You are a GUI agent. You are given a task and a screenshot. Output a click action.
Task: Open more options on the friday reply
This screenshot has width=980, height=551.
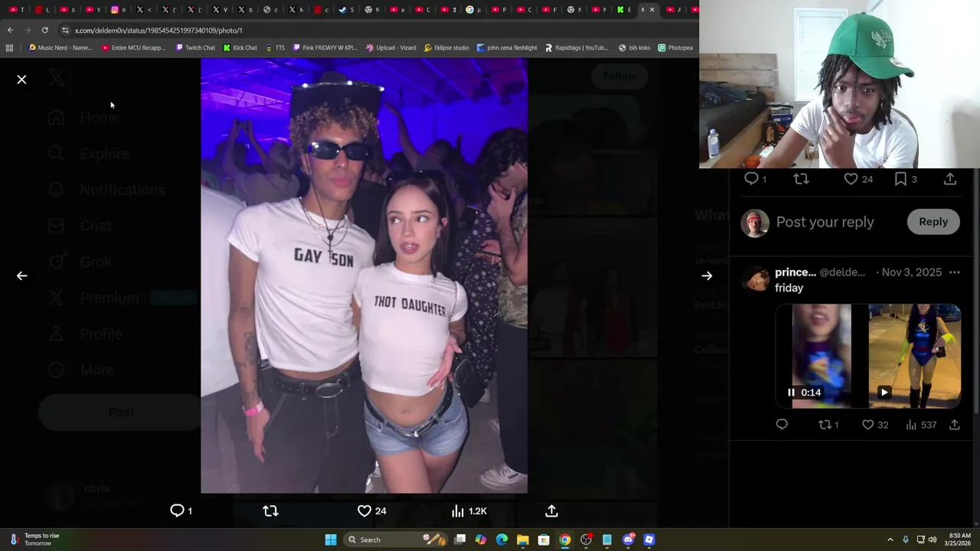point(954,272)
